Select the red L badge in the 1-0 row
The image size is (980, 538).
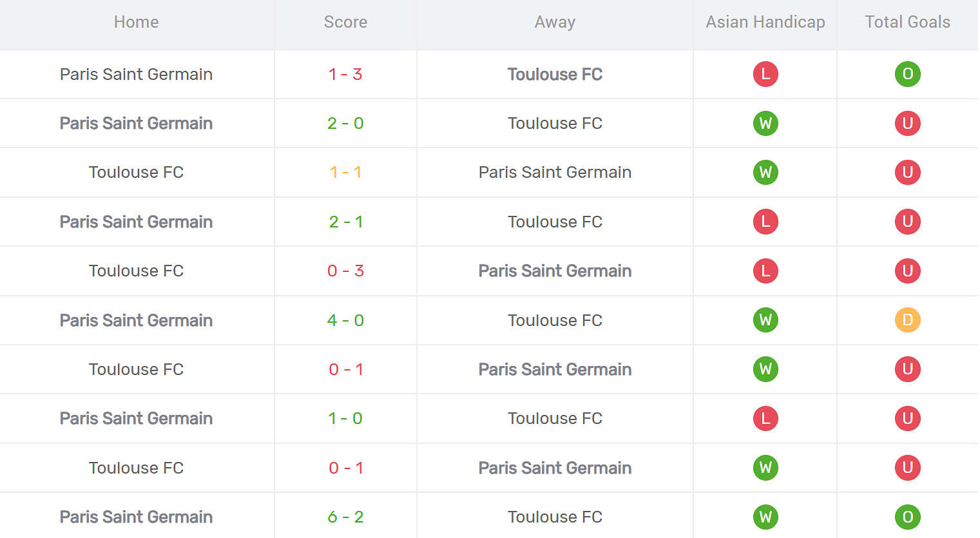tap(765, 418)
